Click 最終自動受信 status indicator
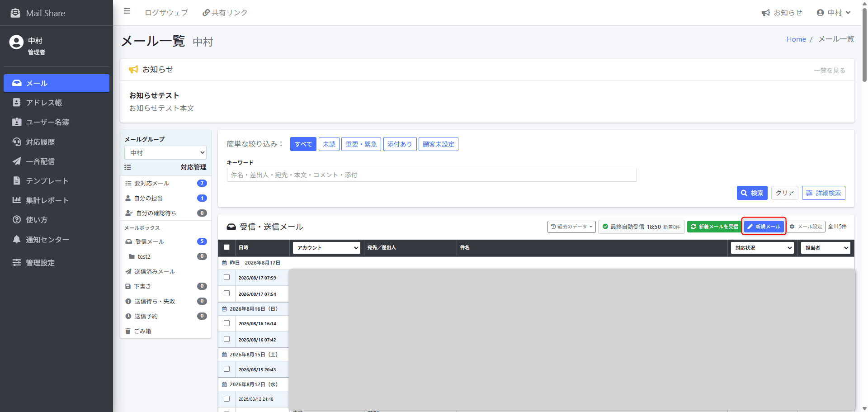 [642, 227]
